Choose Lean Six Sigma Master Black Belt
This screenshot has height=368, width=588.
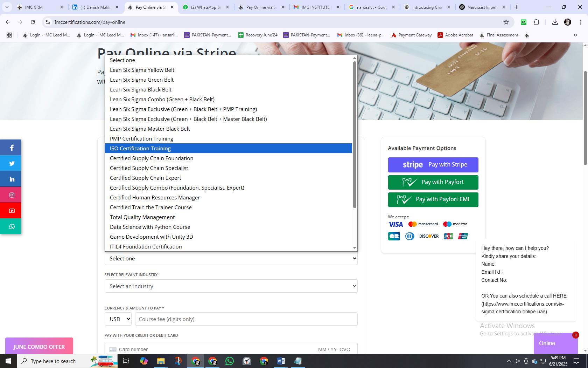pos(228,129)
